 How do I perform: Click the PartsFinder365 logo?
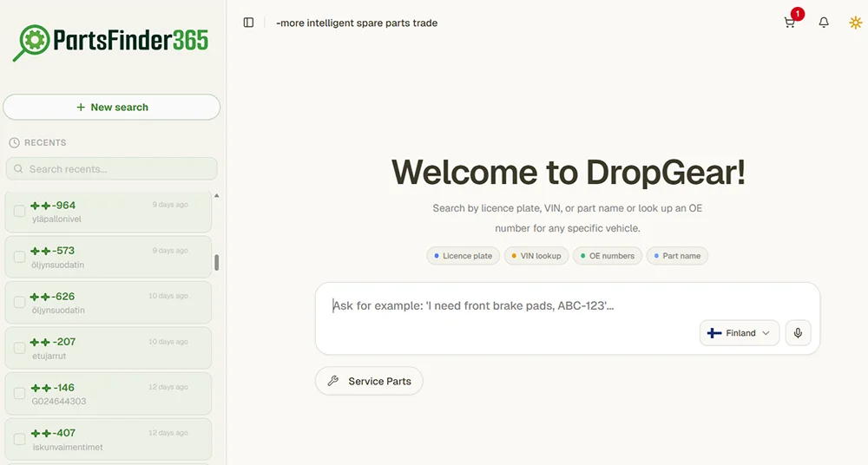tap(111, 42)
